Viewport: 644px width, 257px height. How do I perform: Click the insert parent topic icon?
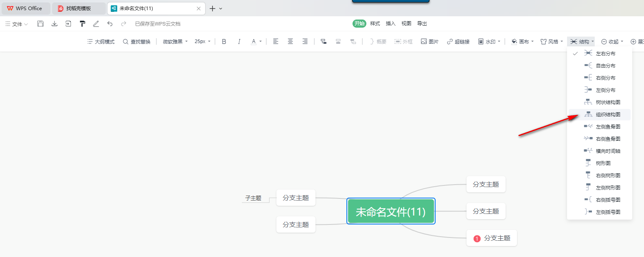353,41
